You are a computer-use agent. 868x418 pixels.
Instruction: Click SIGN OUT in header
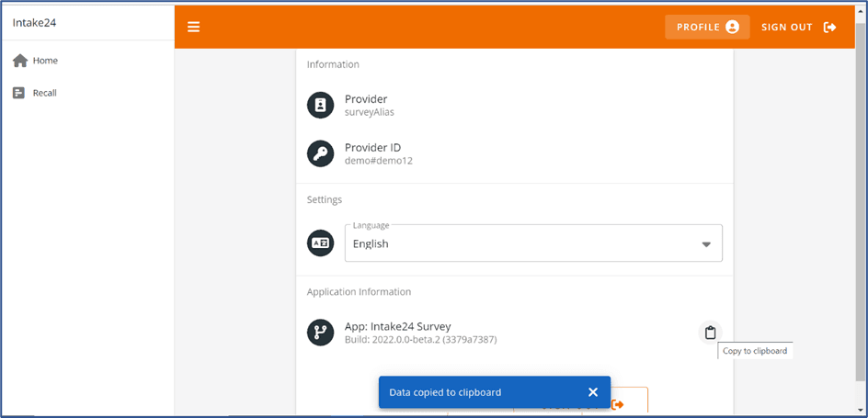click(x=799, y=27)
